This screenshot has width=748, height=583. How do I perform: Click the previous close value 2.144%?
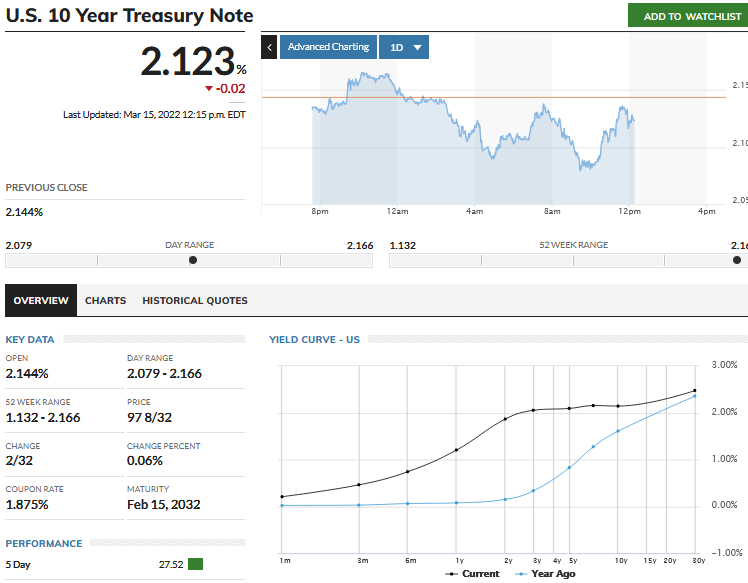point(24,212)
